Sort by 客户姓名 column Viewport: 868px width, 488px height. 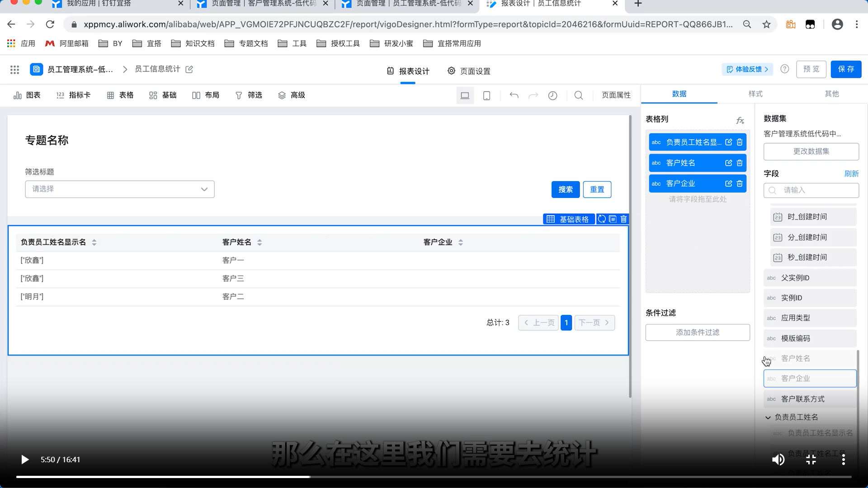[259, 242]
